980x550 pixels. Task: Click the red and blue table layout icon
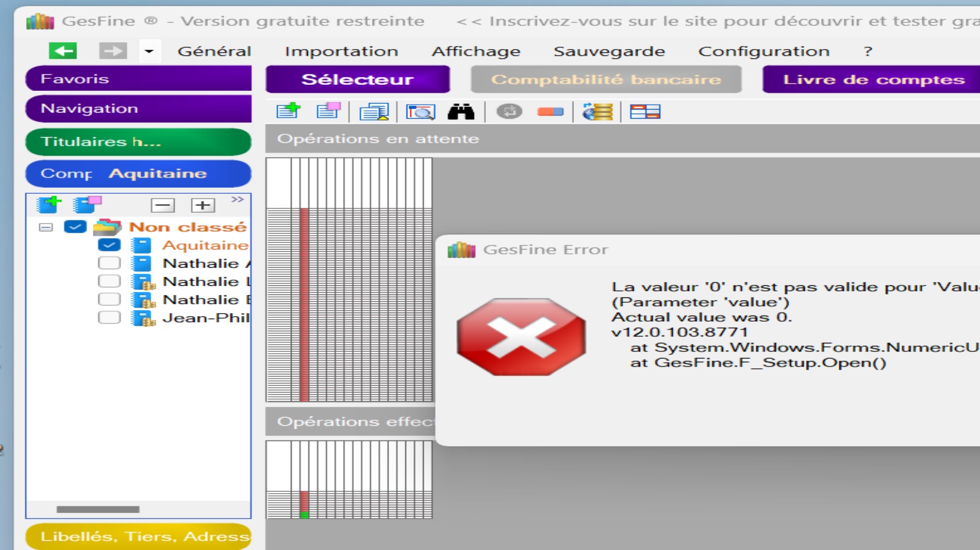(x=645, y=112)
